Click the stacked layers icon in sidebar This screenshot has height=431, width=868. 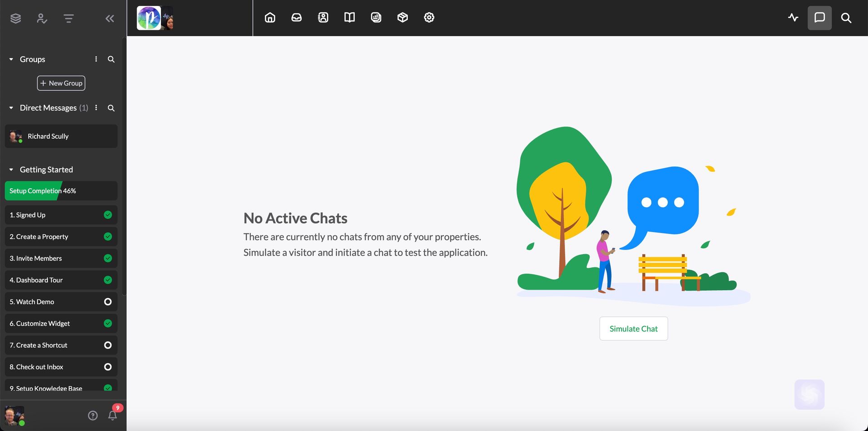[x=16, y=19]
